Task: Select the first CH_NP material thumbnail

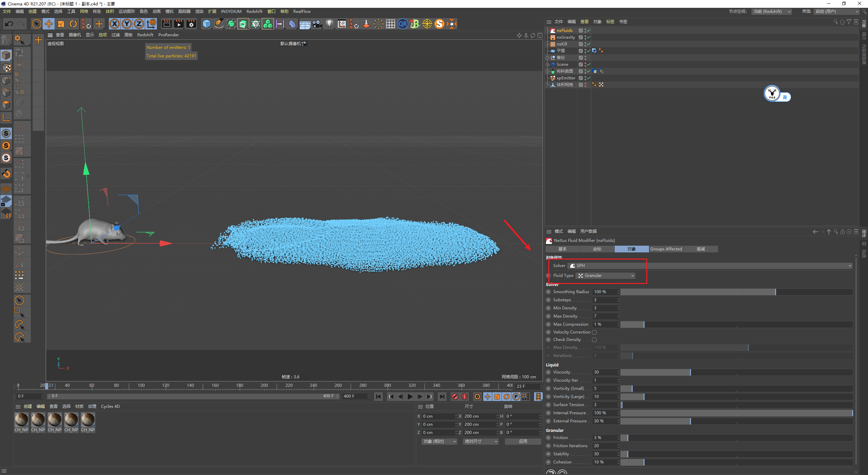Action: [x=21, y=420]
